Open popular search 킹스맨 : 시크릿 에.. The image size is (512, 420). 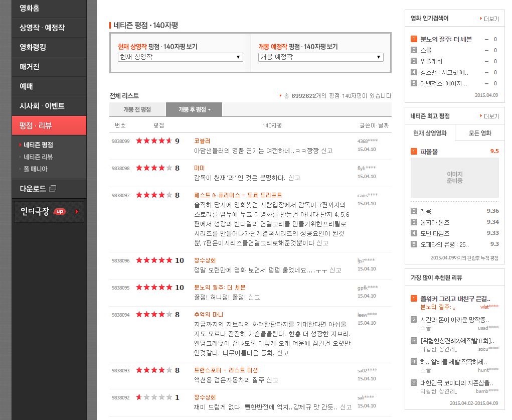[444, 73]
